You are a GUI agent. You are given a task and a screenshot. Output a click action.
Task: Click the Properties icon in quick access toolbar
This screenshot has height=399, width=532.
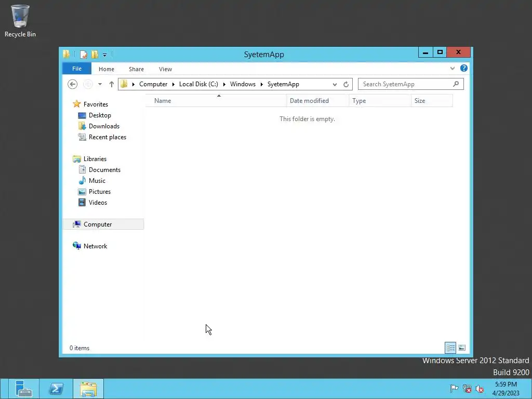point(83,54)
